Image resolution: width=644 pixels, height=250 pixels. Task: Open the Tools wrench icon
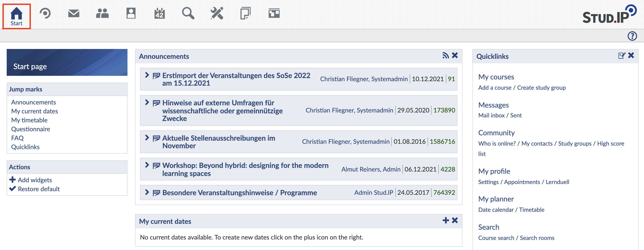[x=216, y=13]
